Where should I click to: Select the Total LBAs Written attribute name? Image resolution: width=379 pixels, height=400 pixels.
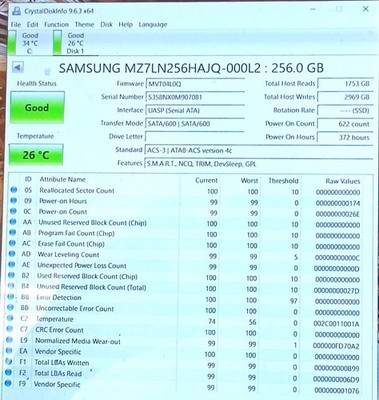coord(62,363)
